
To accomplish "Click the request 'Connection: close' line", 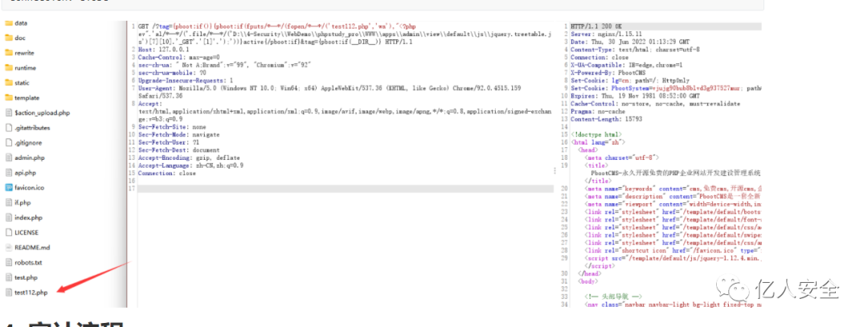I will [x=166, y=174].
